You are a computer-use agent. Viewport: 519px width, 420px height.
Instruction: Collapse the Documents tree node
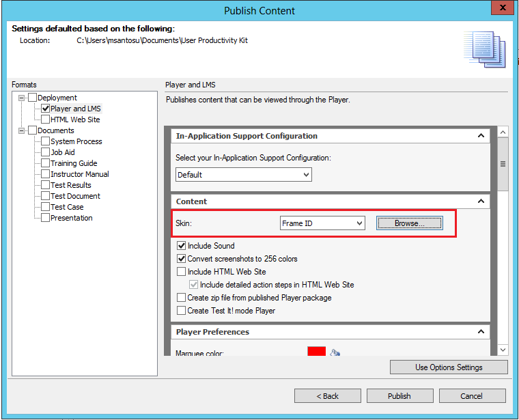[x=23, y=130]
